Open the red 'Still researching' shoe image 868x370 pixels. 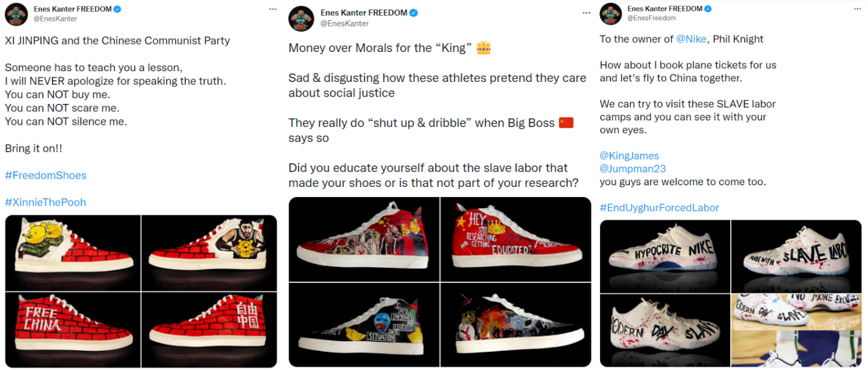(515, 238)
